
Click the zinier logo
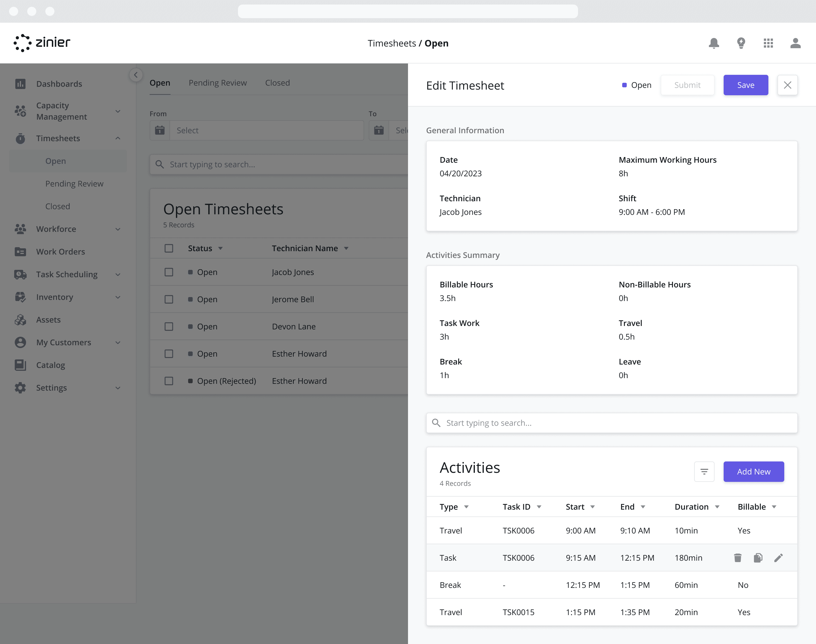(42, 43)
